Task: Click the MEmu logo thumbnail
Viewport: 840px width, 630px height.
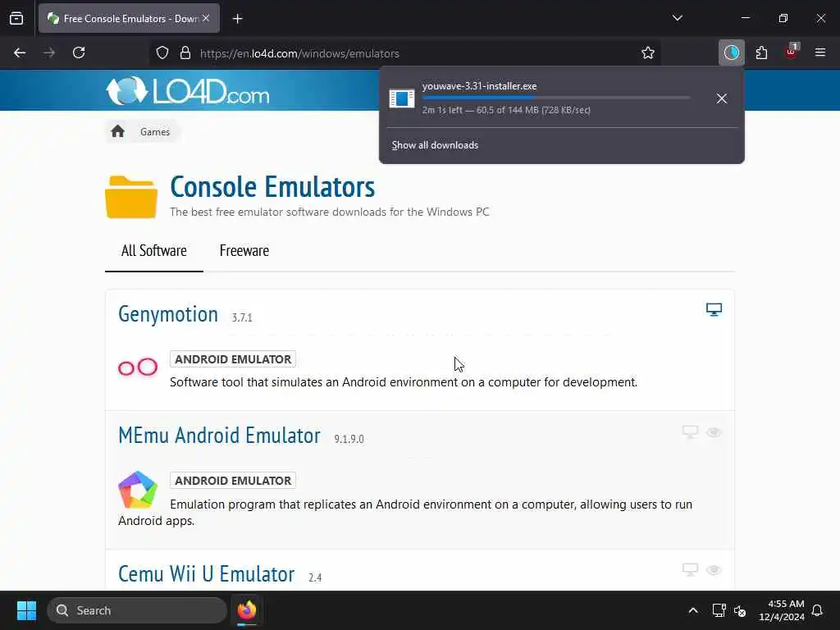Action: pos(138,490)
